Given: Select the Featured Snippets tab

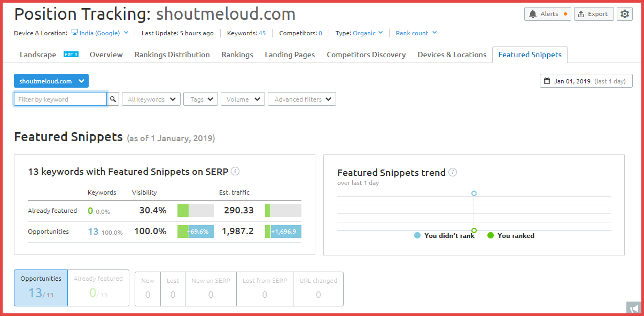Looking at the screenshot, I should [x=530, y=55].
